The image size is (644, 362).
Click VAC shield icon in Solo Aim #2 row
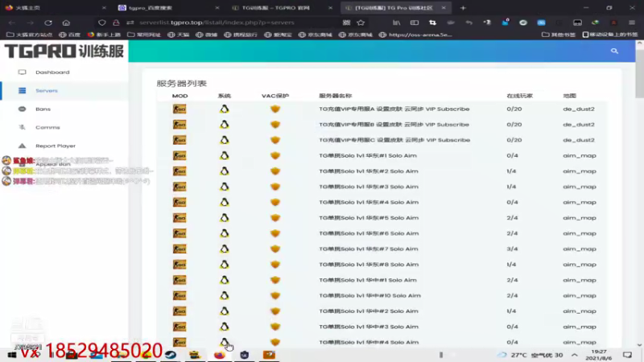(275, 171)
